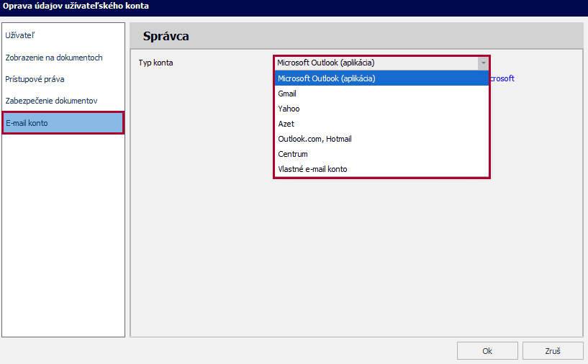
Task: Choose Vlastné e-mail konto option
Action: [312, 169]
